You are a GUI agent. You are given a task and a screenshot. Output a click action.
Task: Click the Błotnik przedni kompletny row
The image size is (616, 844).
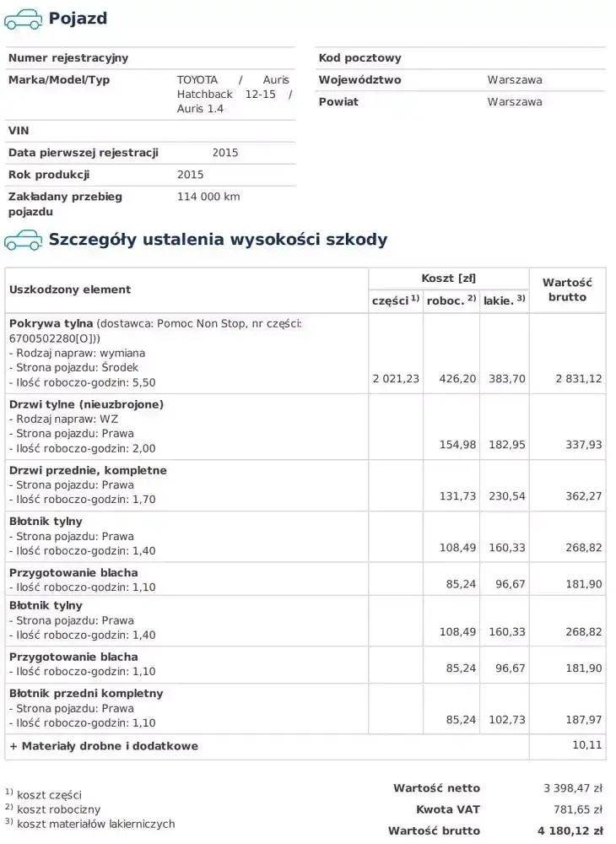click(305, 709)
